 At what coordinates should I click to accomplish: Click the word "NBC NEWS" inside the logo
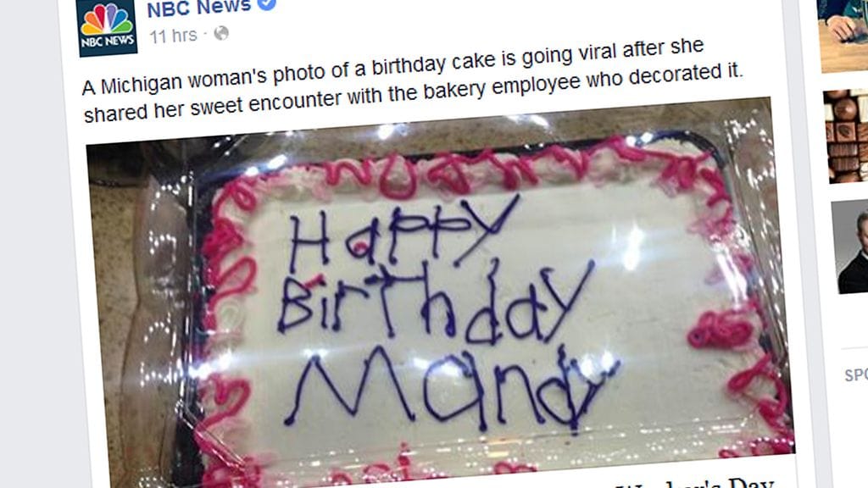pos(108,42)
